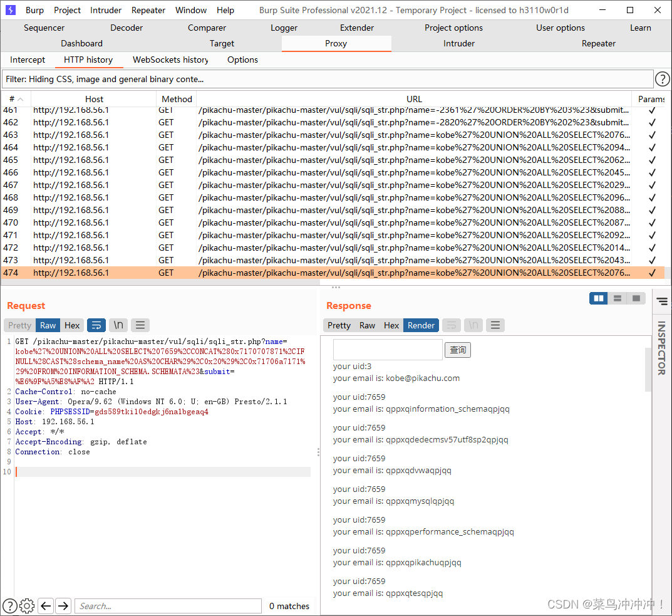Open the WebSockets history sub-tab
This screenshot has width=672, height=616.
[x=170, y=60]
